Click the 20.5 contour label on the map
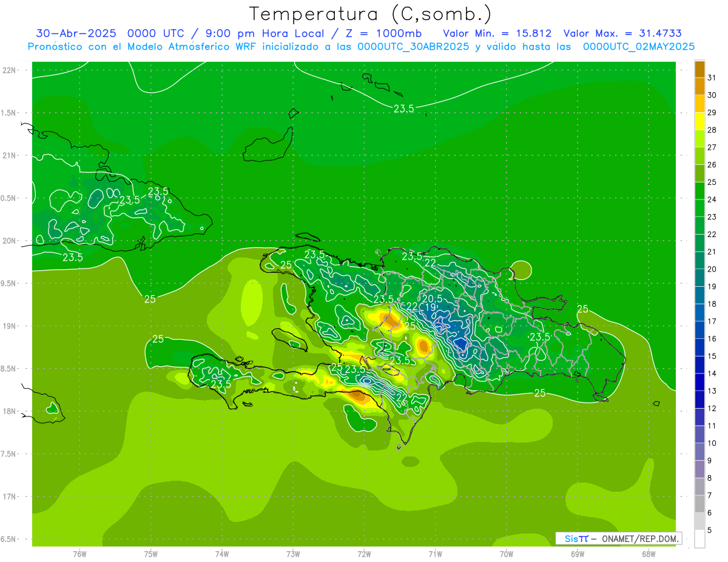Image resolution: width=728 pixels, height=562 pixels. click(x=431, y=298)
